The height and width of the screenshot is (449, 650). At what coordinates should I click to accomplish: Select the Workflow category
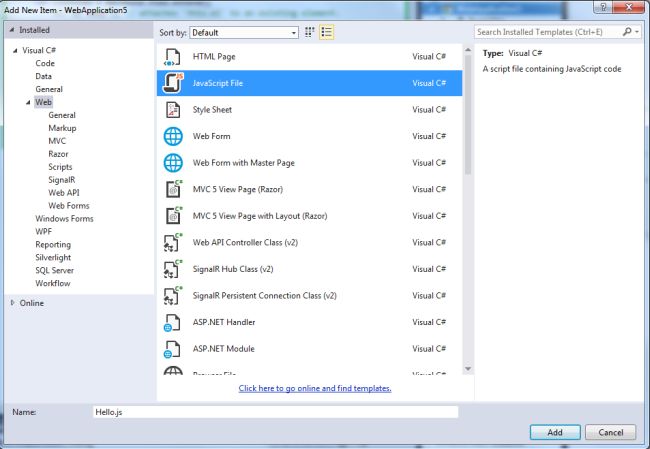(x=53, y=283)
